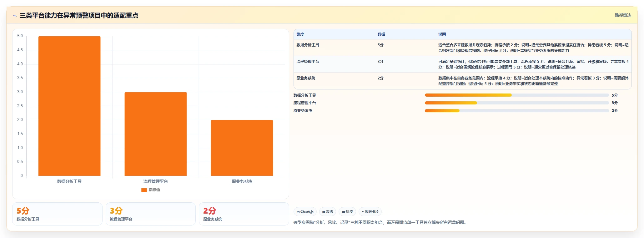Click 流程管理平台 label in progress list

coord(304,103)
